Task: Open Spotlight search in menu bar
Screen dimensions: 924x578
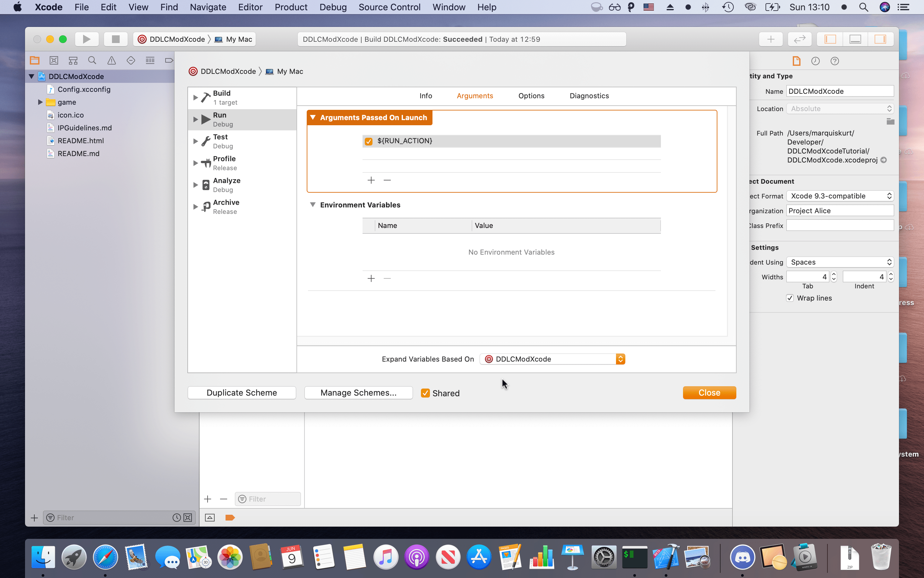Action: pyautogui.click(x=864, y=7)
